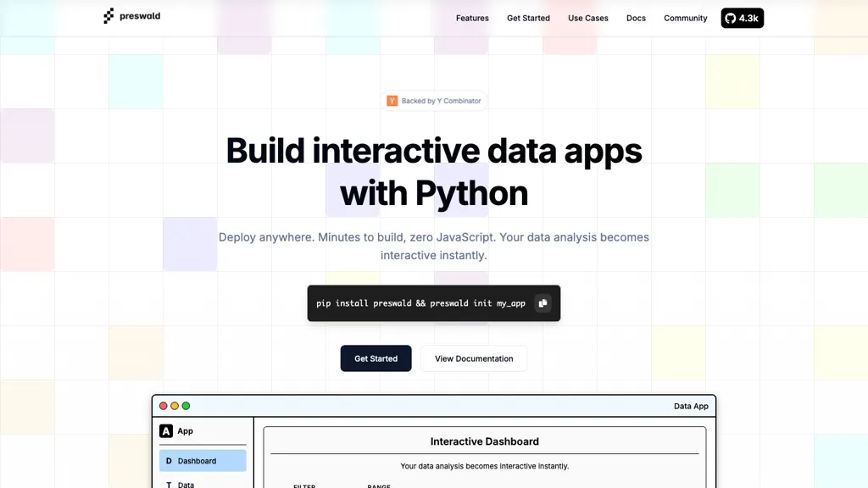Select Dashboard in the preview sidebar
This screenshot has height=488, width=868.
coord(203,461)
